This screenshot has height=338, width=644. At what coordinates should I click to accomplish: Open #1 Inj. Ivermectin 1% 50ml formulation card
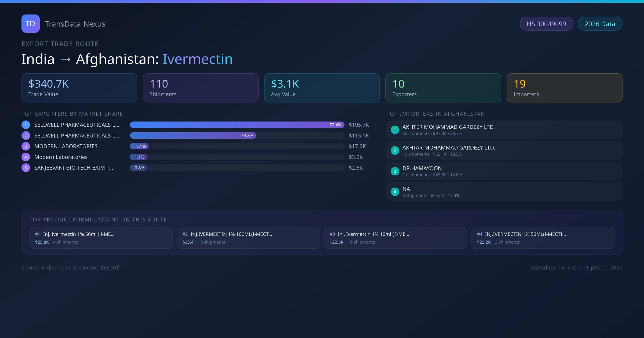tap(101, 238)
